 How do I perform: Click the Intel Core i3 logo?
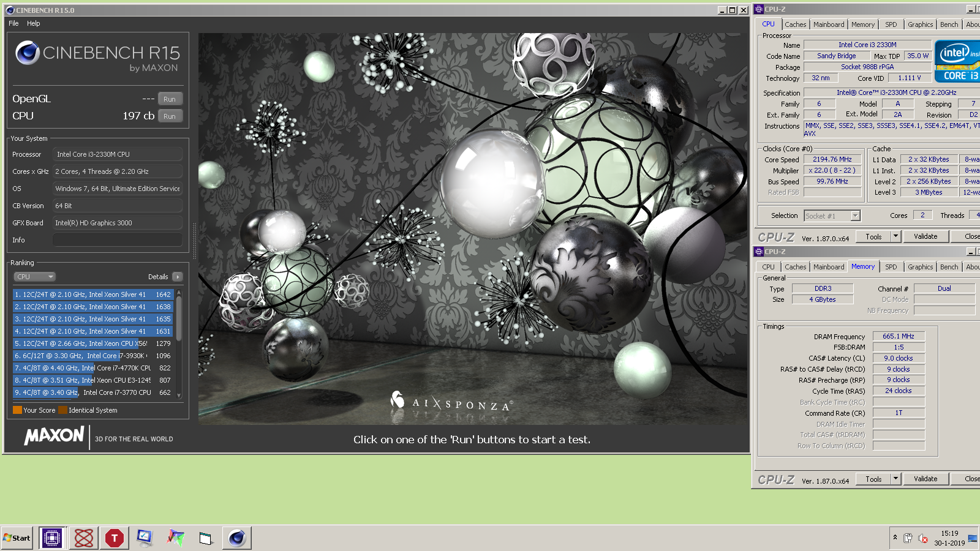957,61
